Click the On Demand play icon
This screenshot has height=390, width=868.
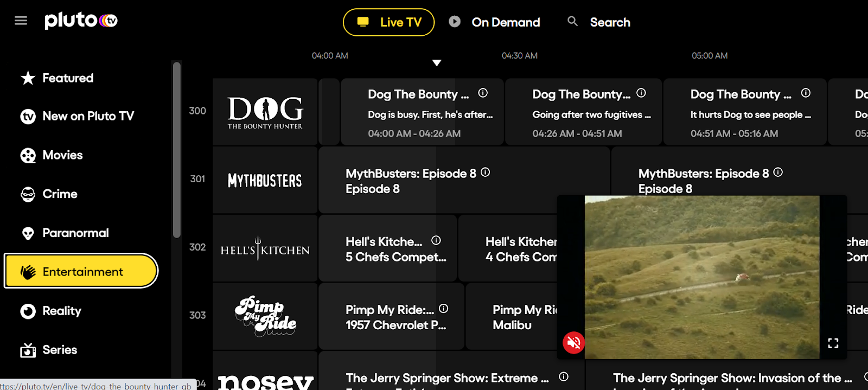(455, 22)
